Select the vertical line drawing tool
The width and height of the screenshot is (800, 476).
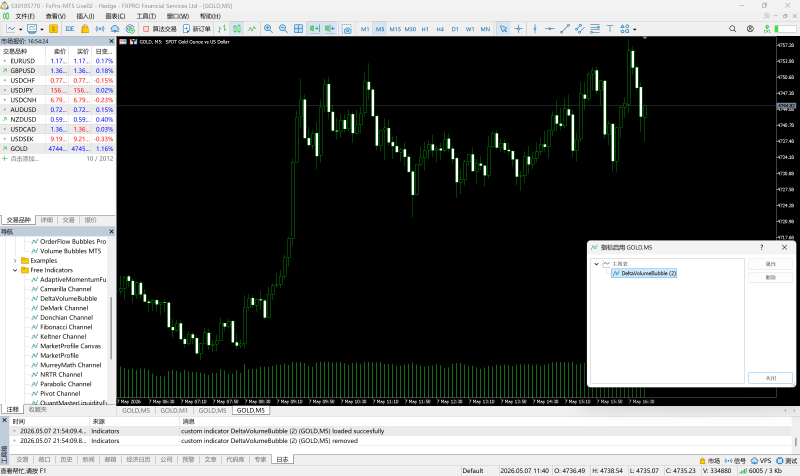pyautogui.click(x=535, y=29)
